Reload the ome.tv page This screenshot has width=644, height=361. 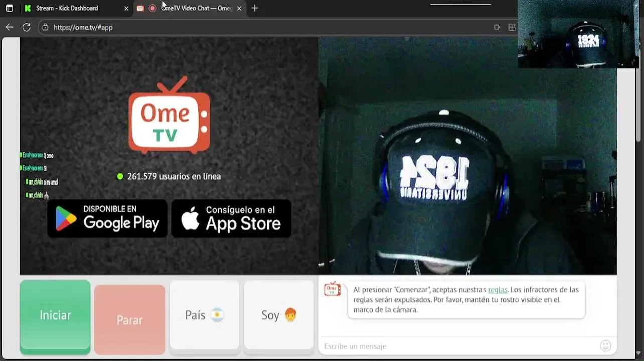point(27,27)
